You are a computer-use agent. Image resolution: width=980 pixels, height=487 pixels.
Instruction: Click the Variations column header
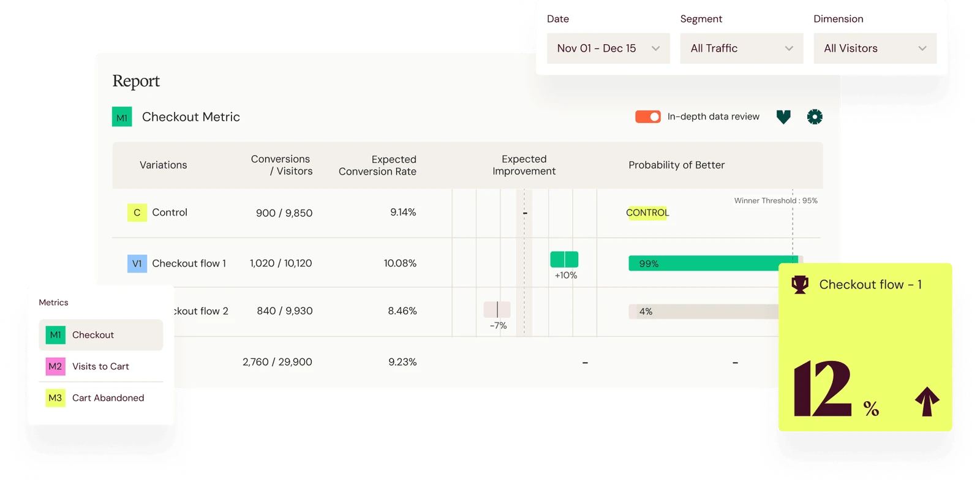coord(164,165)
